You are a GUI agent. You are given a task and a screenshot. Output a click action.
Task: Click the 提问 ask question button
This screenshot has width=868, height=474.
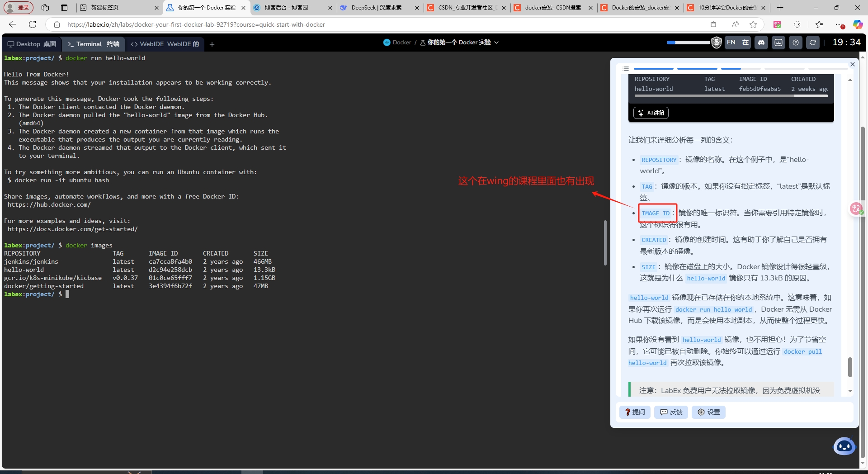click(635, 412)
